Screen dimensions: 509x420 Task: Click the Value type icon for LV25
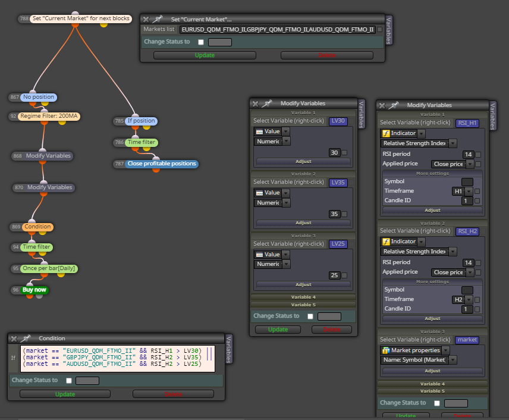coord(259,255)
